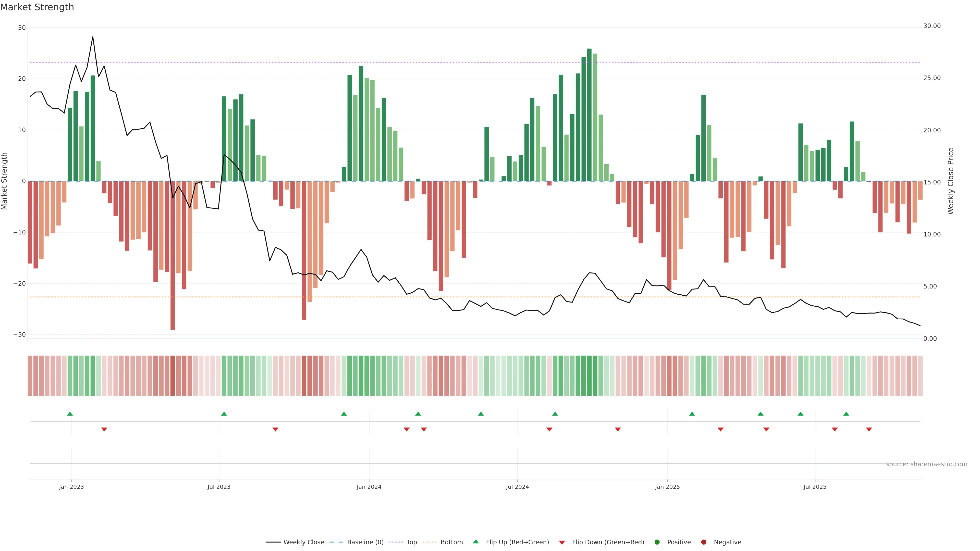Click the Jan 2024 x-axis label
980x551 pixels.
pos(369,487)
